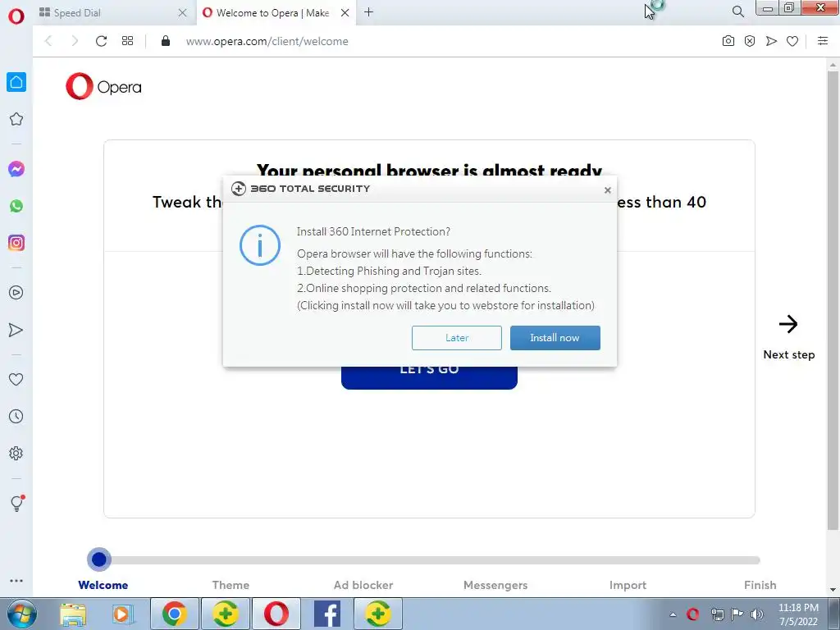Launch WhatsApp from the sidebar
The width and height of the screenshot is (840, 630).
(16, 206)
